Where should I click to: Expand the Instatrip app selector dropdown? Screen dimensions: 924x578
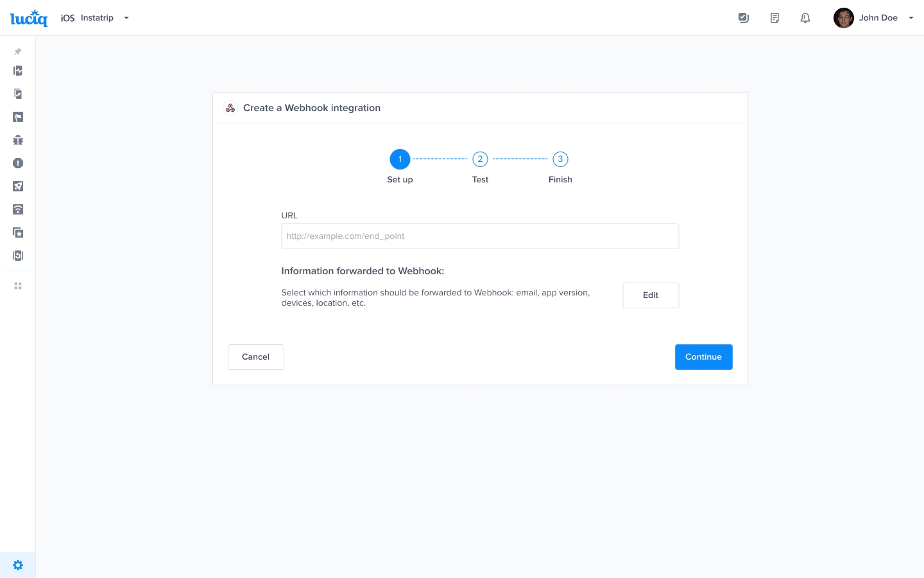click(126, 18)
